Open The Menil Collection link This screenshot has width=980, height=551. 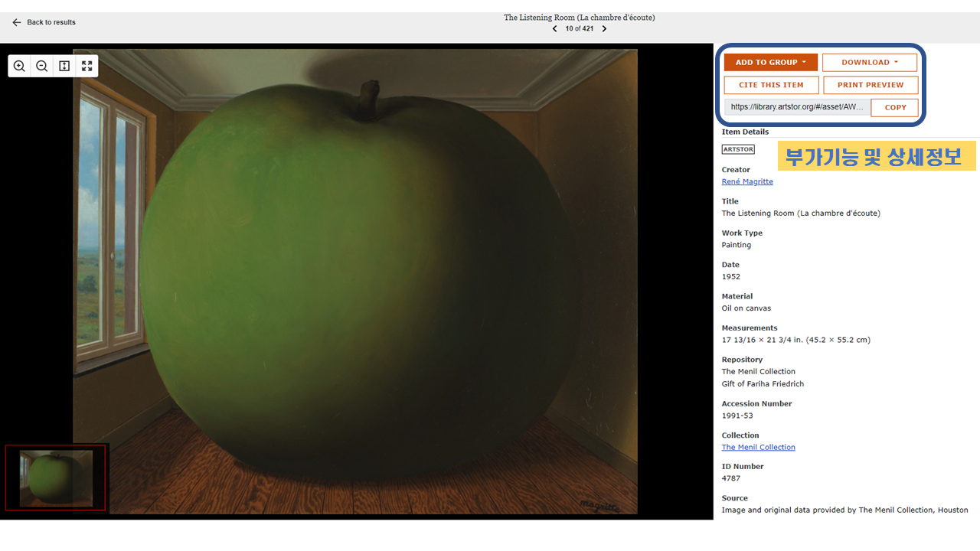point(759,447)
